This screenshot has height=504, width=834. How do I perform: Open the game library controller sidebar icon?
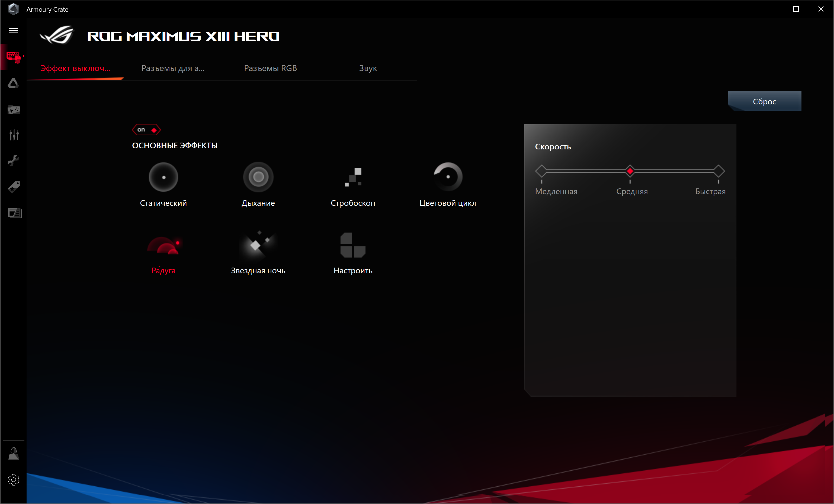click(x=14, y=109)
